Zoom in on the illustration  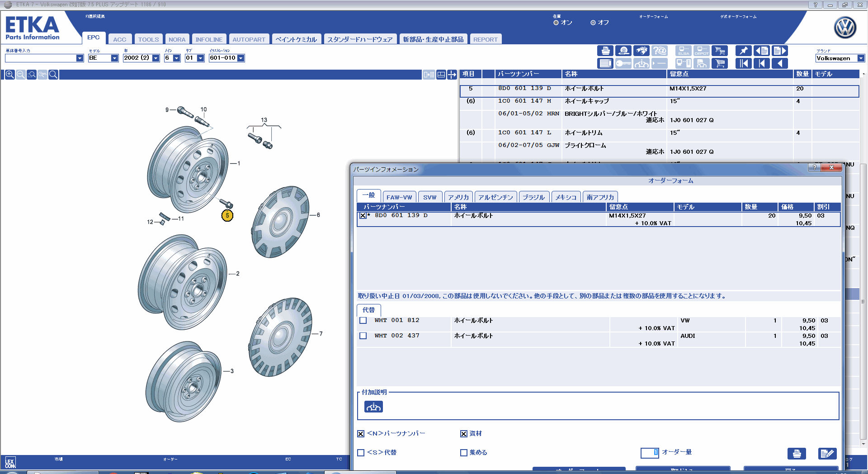9,75
